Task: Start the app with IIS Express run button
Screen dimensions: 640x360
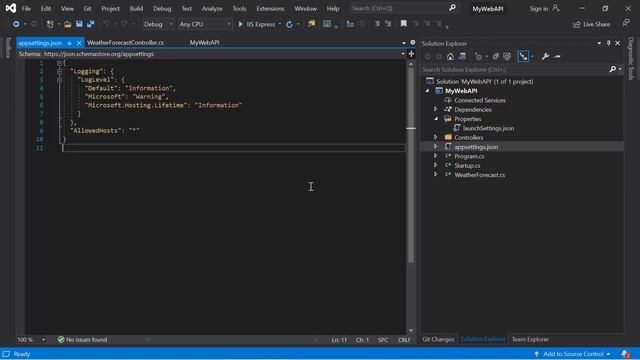Action: [x=256, y=24]
